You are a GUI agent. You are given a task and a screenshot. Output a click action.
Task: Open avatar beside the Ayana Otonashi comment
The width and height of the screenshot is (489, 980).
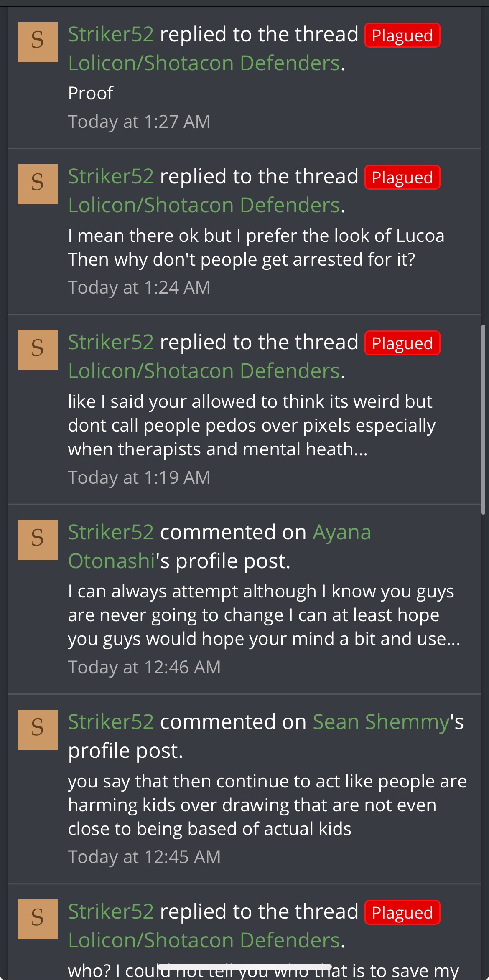[38, 540]
